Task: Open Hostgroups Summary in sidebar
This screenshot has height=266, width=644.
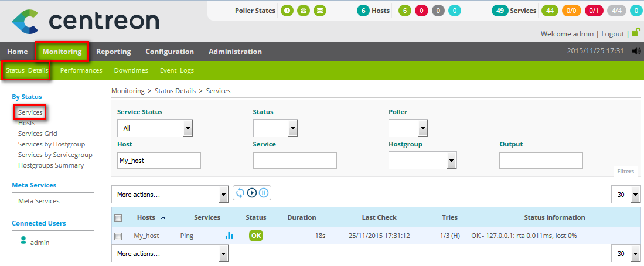Action: pos(51,165)
